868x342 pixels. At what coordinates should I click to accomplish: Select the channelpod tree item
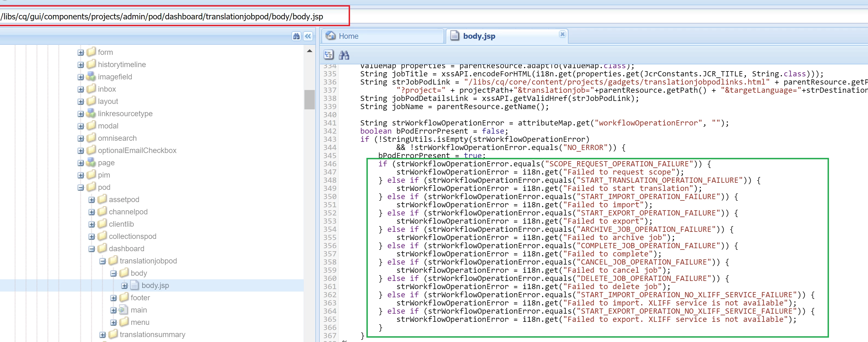point(128,212)
